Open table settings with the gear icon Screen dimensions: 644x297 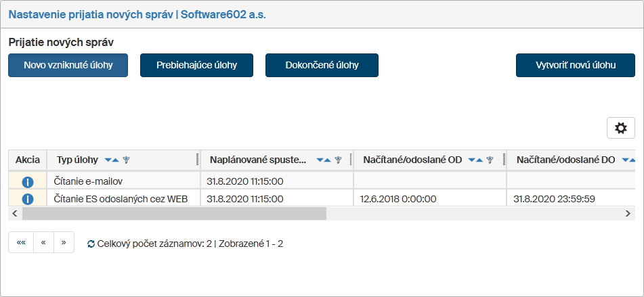tap(620, 128)
